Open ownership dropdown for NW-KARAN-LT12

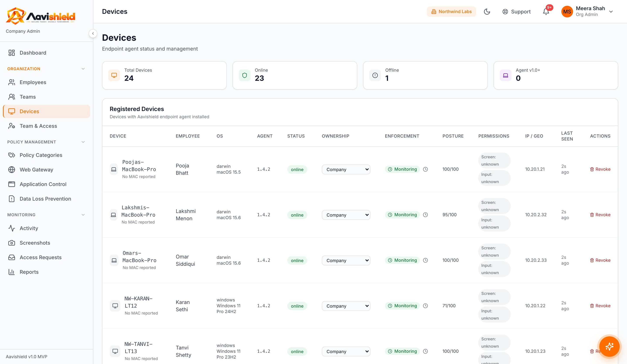pyautogui.click(x=346, y=306)
